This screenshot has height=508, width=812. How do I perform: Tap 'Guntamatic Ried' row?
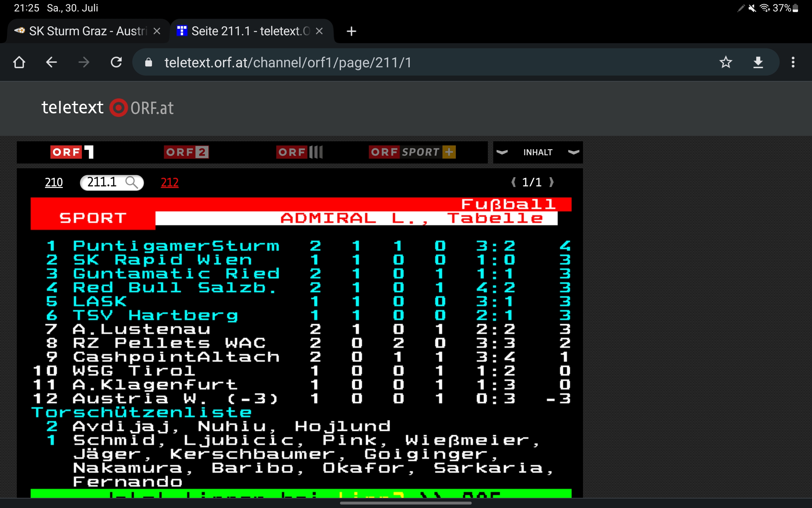pos(301,273)
